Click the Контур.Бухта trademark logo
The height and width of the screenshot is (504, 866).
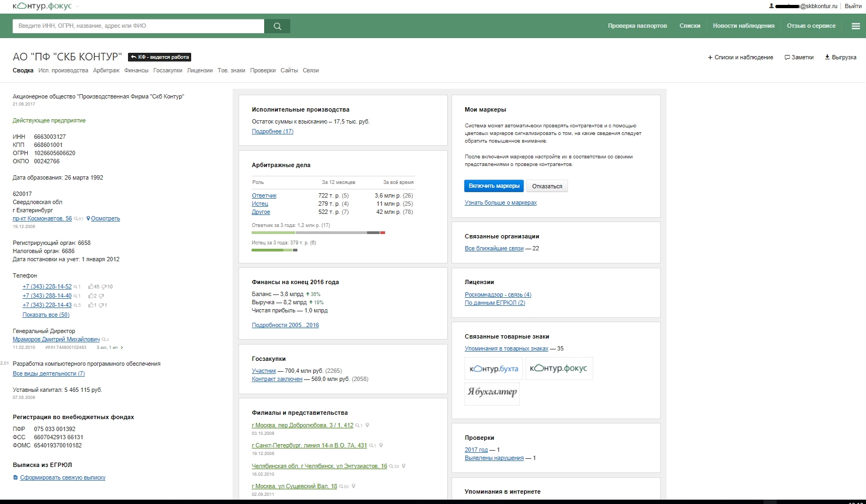[x=493, y=368]
